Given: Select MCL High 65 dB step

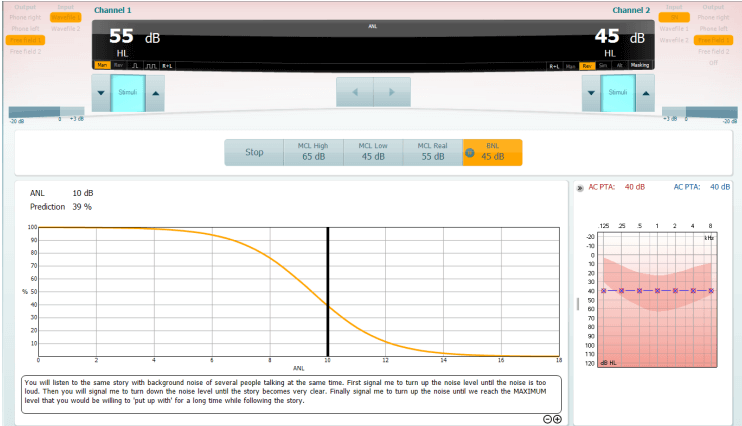Looking at the screenshot, I should 313,152.
